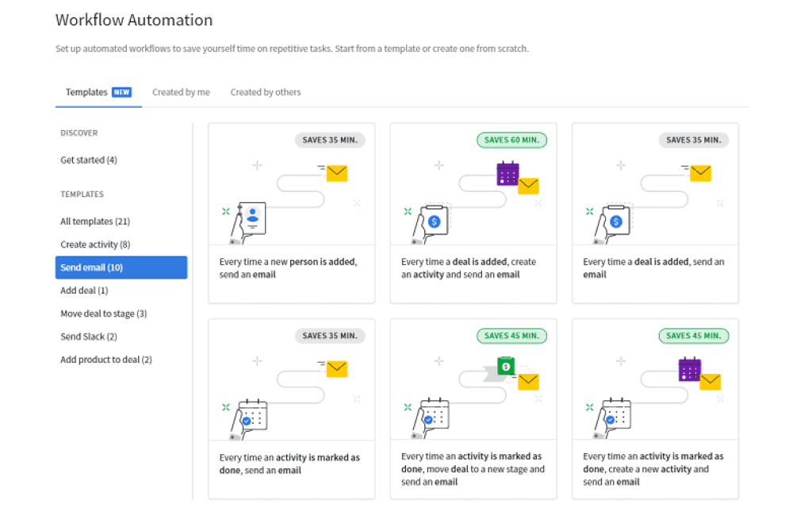Select Get started (4) in sidebar
The width and height of the screenshot is (812, 508).
[89, 160]
